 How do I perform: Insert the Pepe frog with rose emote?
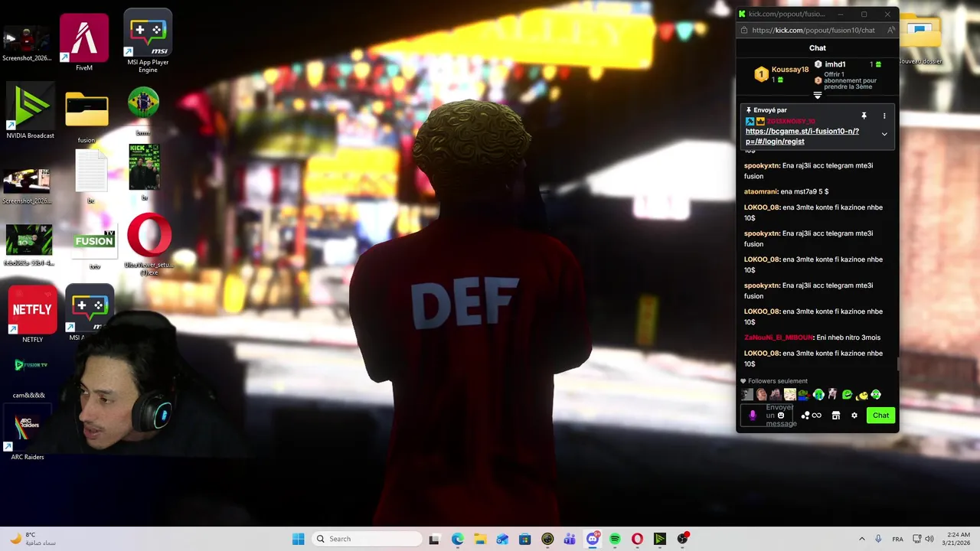click(804, 395)
